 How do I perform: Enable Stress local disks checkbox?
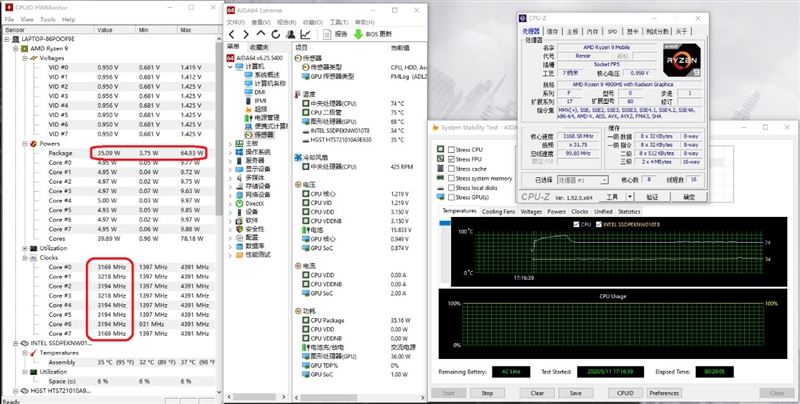(x=451, y=188)
